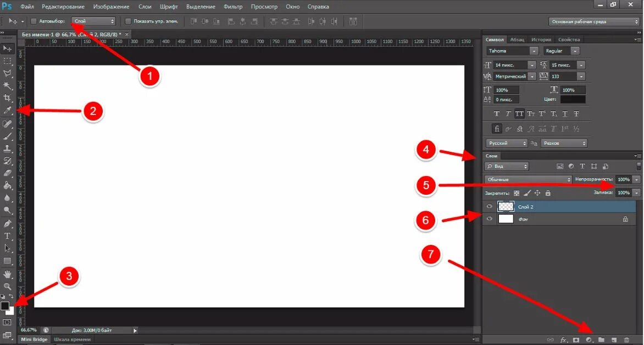This screenshot has height=345, width=644.
Task: Select the Hand tool
Action: [7, 274]
